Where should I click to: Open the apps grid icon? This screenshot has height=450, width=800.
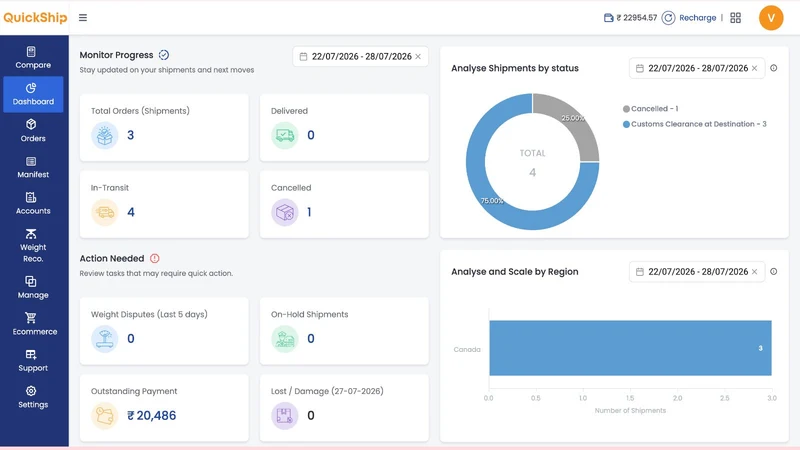735,18
